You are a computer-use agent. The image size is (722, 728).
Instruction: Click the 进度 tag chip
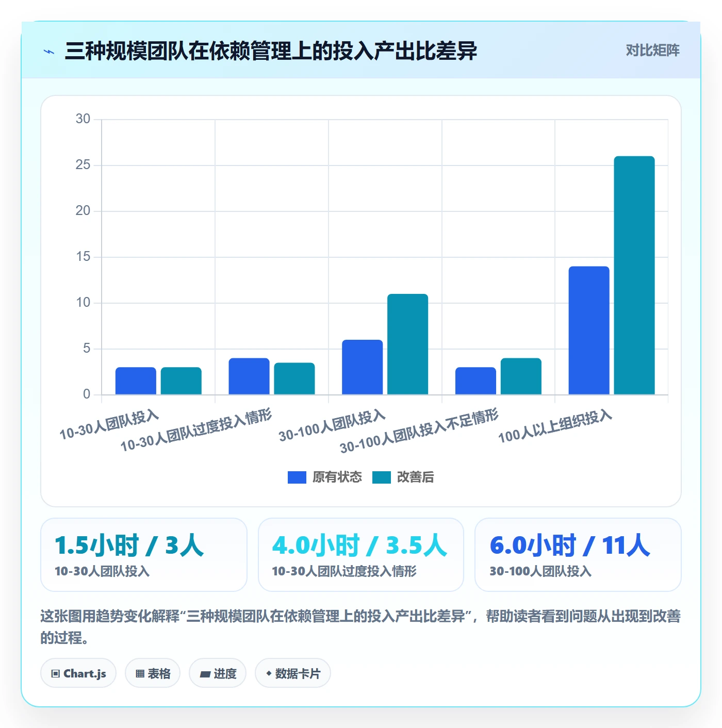(x=218, y=673)
